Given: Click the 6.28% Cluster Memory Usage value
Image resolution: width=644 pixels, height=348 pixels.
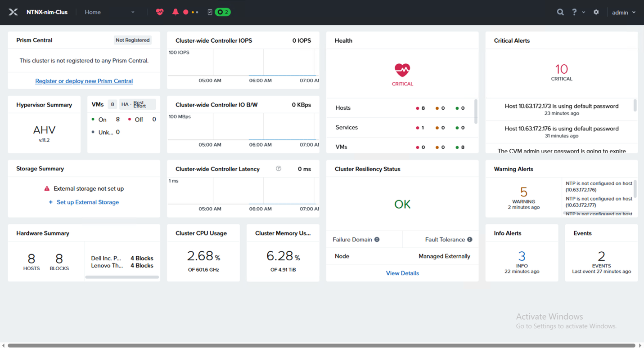Looking at the screenshot, I should click(283, 256).
